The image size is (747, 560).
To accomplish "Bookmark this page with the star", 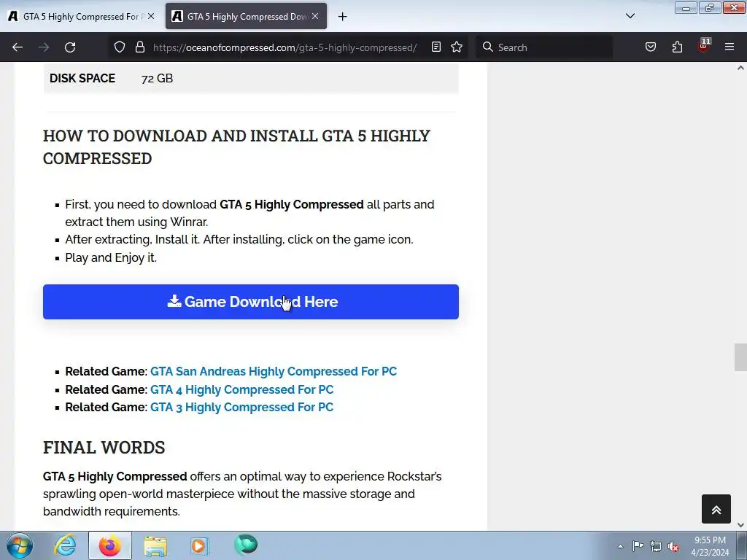I will coord(457,47).
